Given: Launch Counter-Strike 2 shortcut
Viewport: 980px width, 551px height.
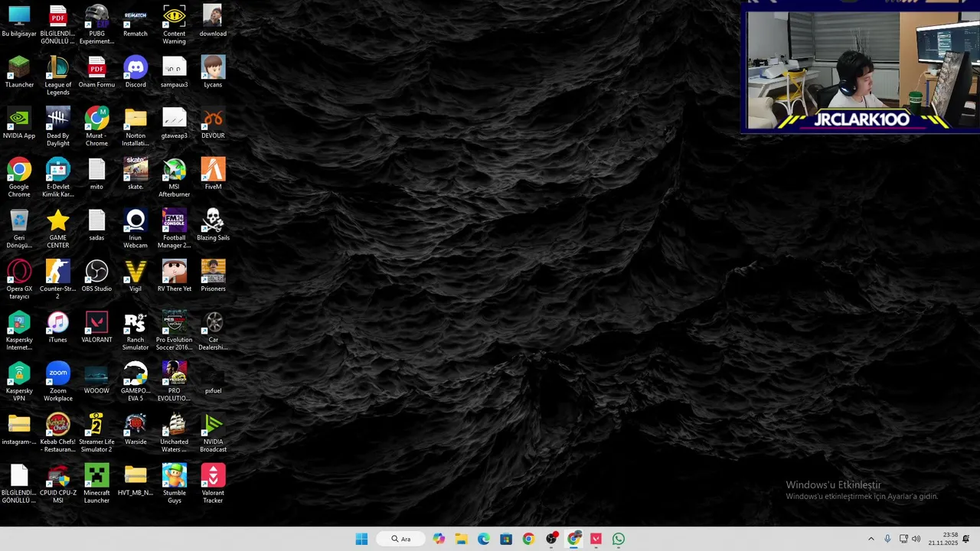Looking at the screenshot, I should pyautogui.click(x=57, y=280).
